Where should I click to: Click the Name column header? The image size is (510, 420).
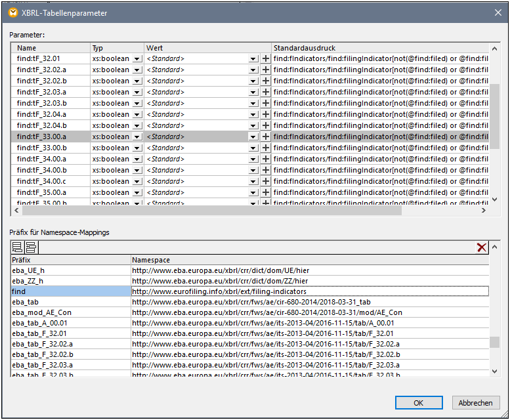click(51, 48)
